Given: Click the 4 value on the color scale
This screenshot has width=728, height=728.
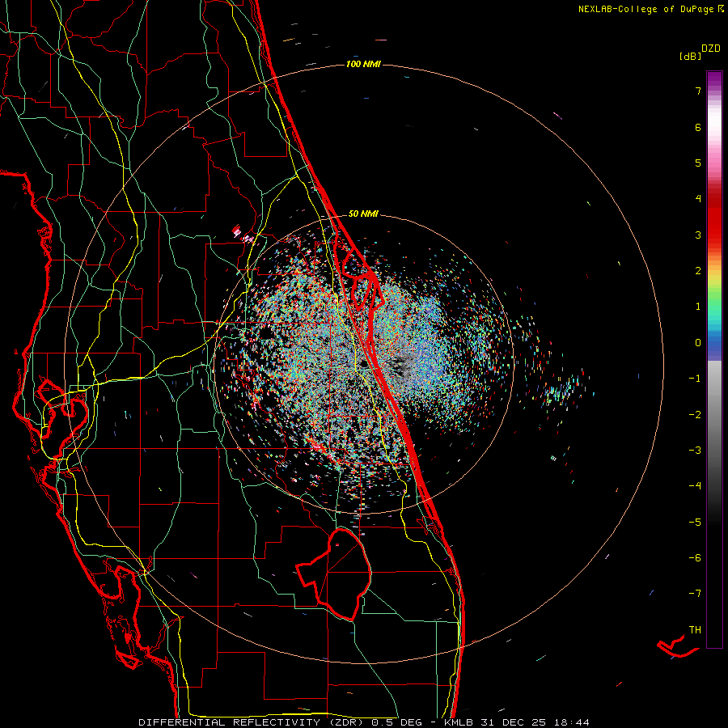Looking at the screenshot, I should [698, 199].
